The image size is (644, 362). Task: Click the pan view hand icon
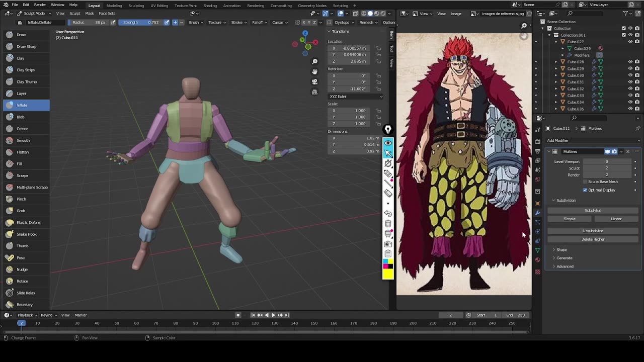314,71
